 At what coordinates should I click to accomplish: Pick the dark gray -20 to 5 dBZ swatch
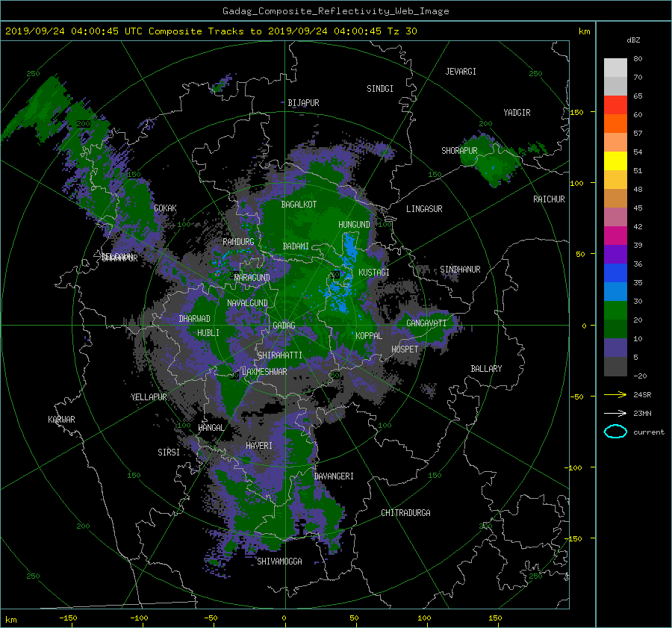(615, 367)
